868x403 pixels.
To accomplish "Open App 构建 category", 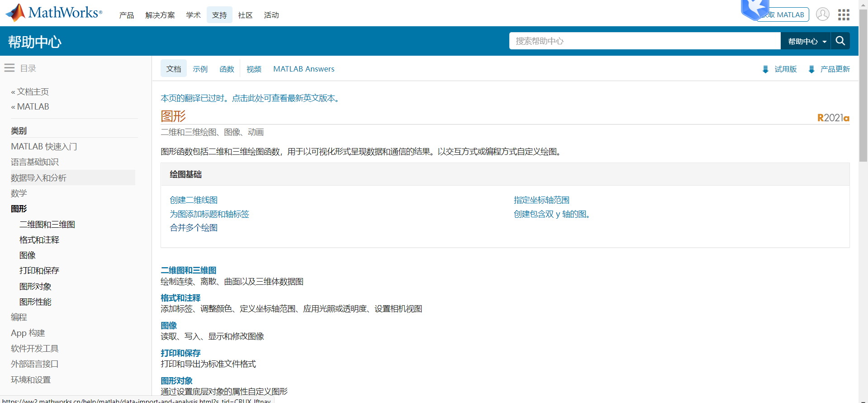I will click(x=28, y=333).
